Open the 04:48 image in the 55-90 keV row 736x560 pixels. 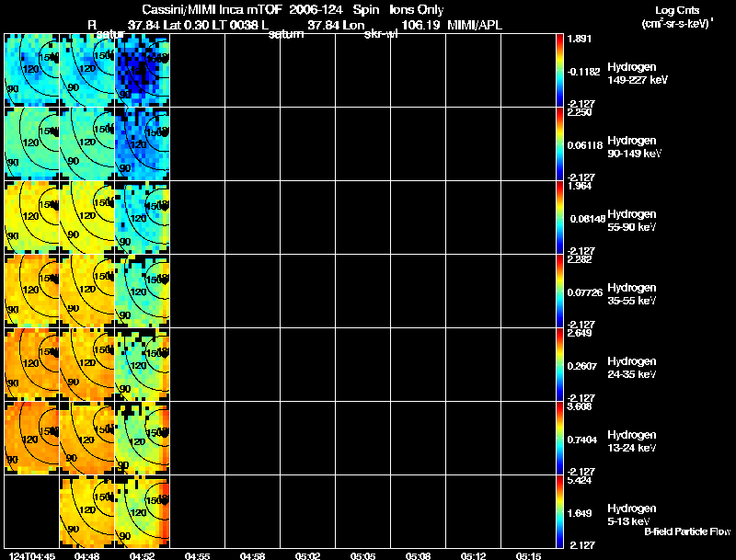click(x=86, y=217)
